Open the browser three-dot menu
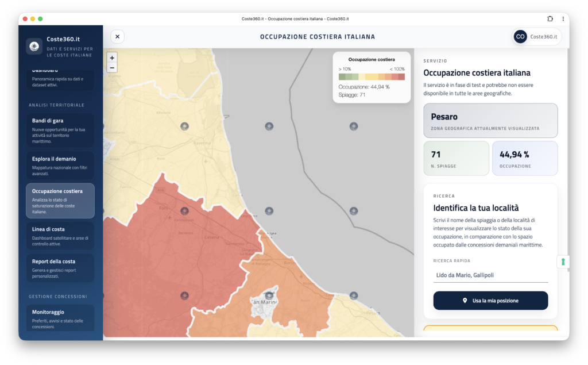 tap(563, 18)
